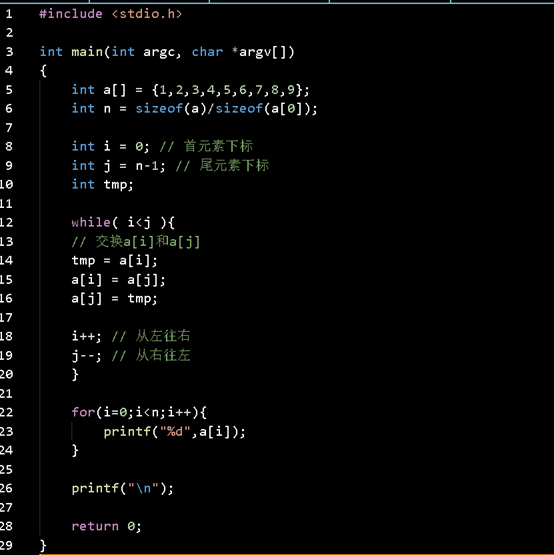The width and height of the screenshot is (554, 555).
Task: Click 'a[]' in the array declaration
Action: 115,90
